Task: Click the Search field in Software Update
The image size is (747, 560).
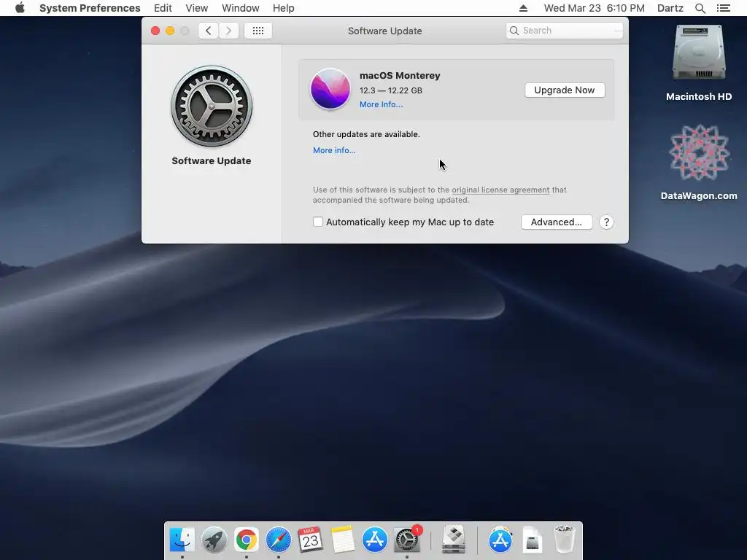Action: click(564, 31)
